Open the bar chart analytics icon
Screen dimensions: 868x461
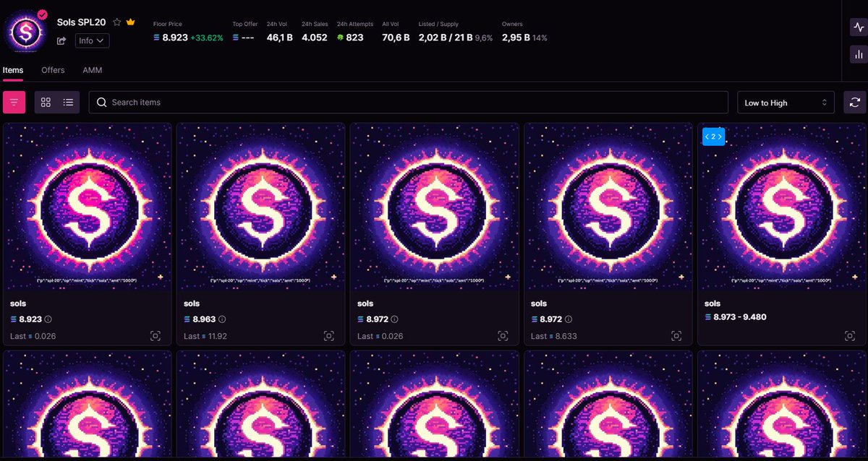click(858, 53)
